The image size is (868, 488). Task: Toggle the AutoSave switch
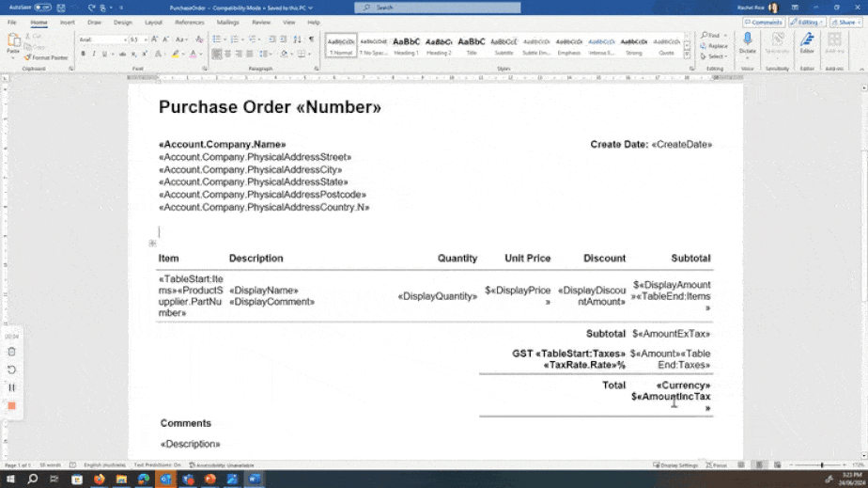pyautogui.click(x=42, y=7)
